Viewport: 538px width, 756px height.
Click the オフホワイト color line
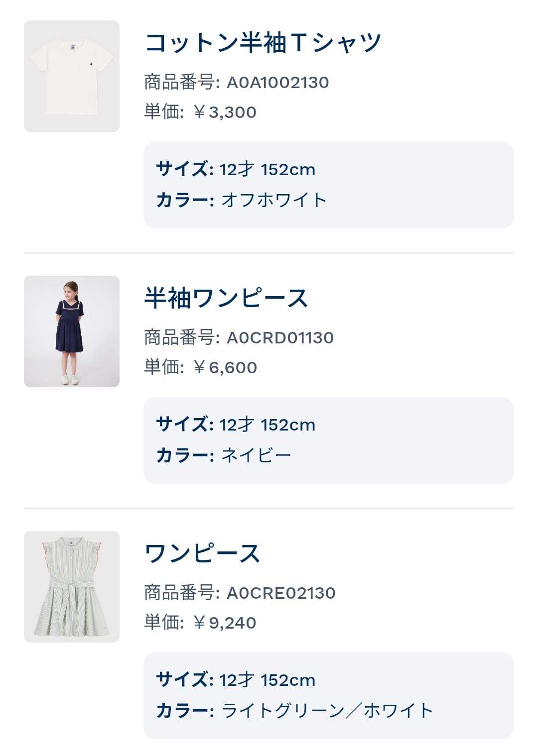coord(242,200)
